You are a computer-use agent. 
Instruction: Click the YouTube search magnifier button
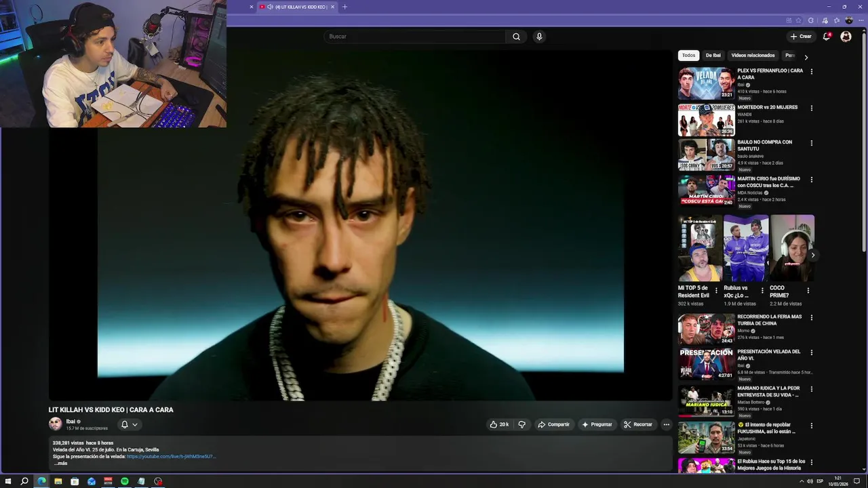(516, 37)
